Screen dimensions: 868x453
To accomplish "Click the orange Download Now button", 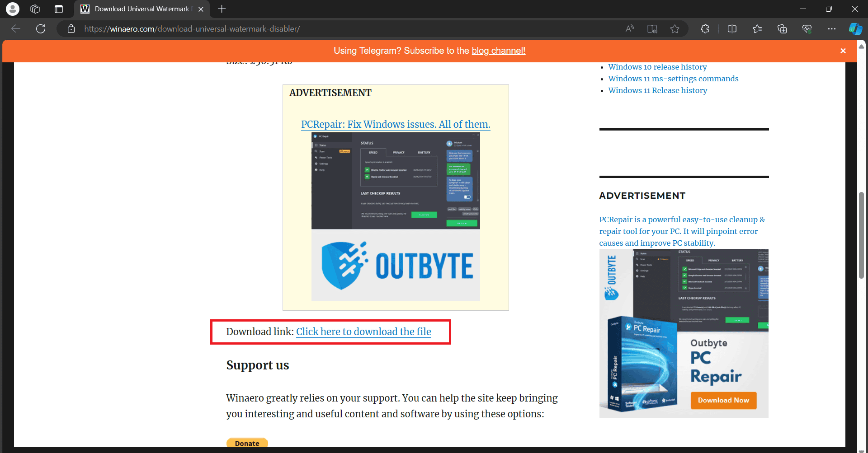I will pos(723,400).
